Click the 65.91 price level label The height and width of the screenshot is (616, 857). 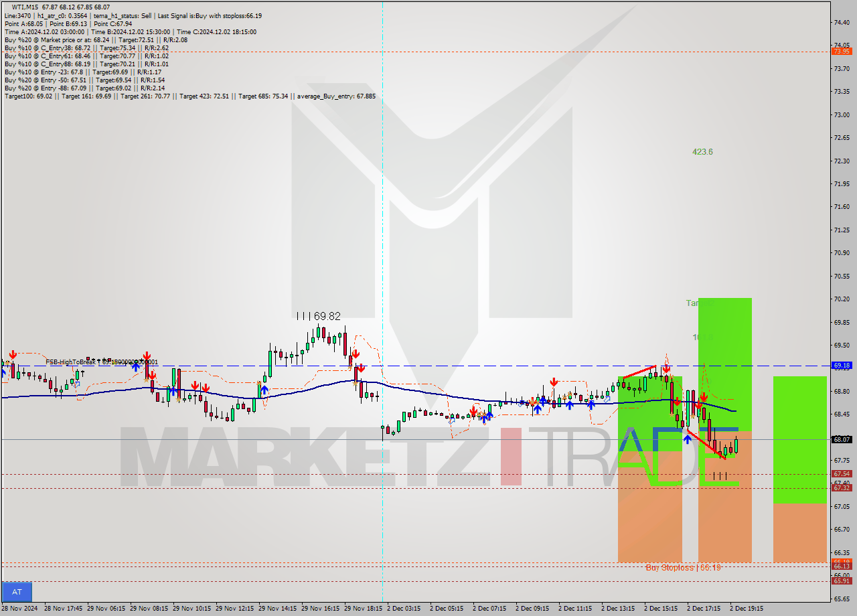pyautogui.click(x=842, y=581)
